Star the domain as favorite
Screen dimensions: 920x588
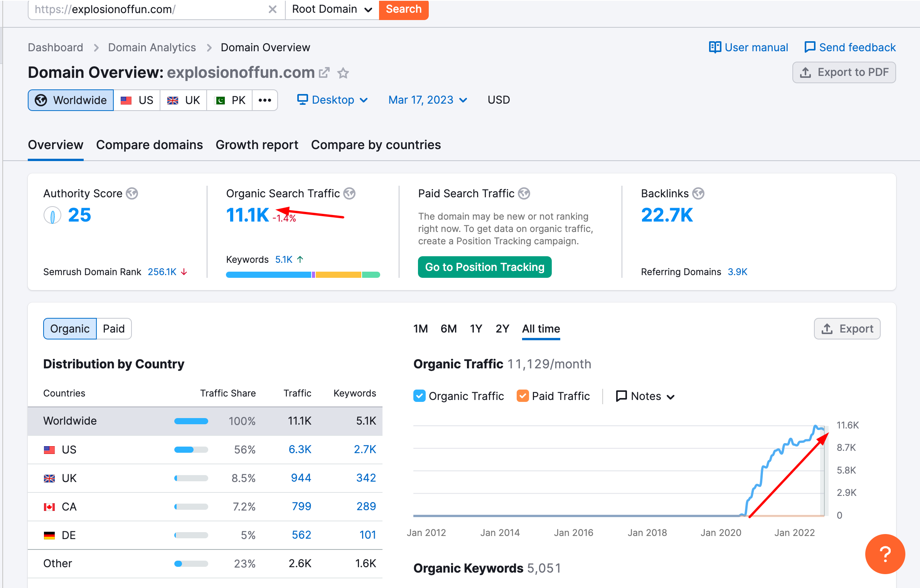tap(343, 72)
